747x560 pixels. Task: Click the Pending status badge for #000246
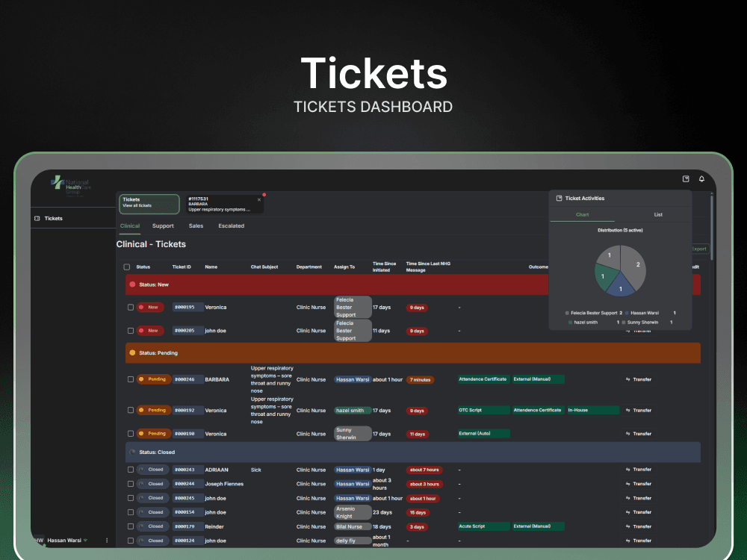click(x=154, y=379)
